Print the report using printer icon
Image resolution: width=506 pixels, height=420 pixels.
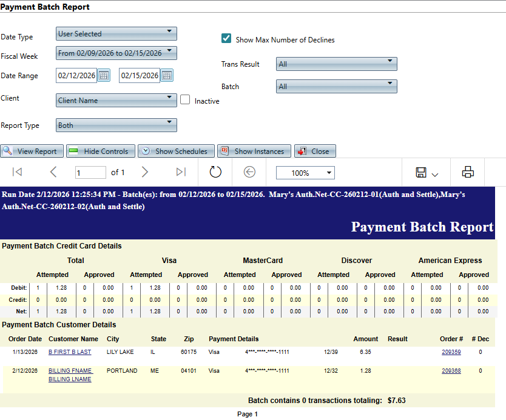click(467, 172)
